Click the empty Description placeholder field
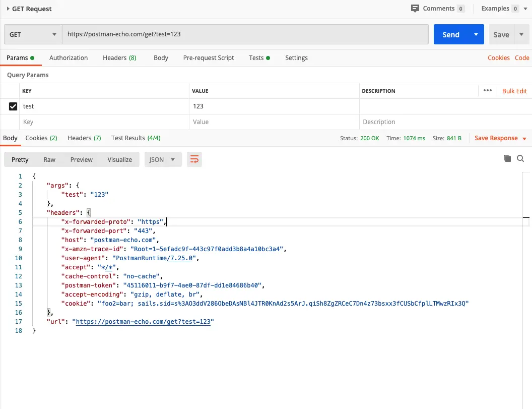This screenshot has height=409, width=532. [x=445, y=122]
